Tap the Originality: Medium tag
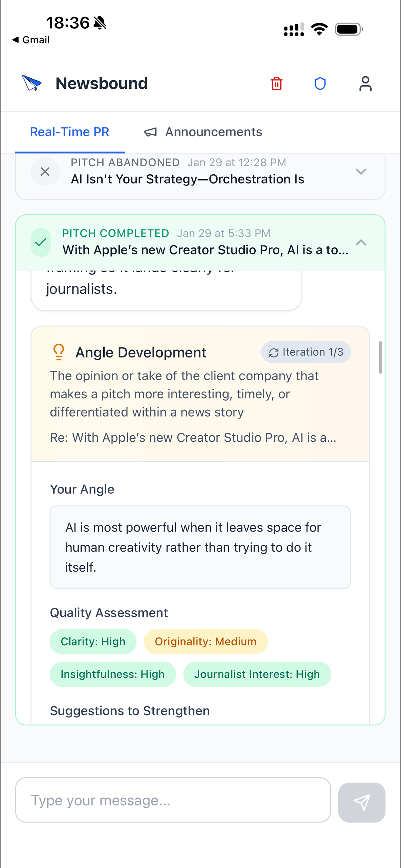The height and width of the screenshot is (868, 401). (206, 641)
